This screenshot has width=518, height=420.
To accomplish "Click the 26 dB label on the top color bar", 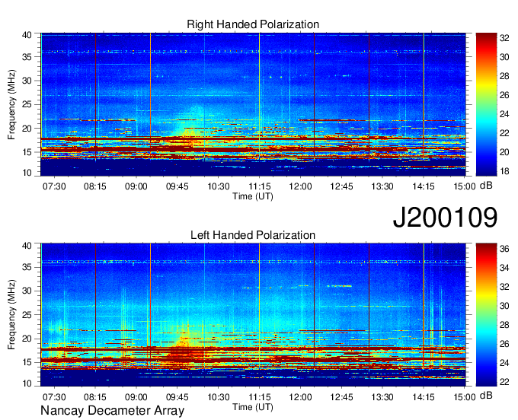I will 504,95.
